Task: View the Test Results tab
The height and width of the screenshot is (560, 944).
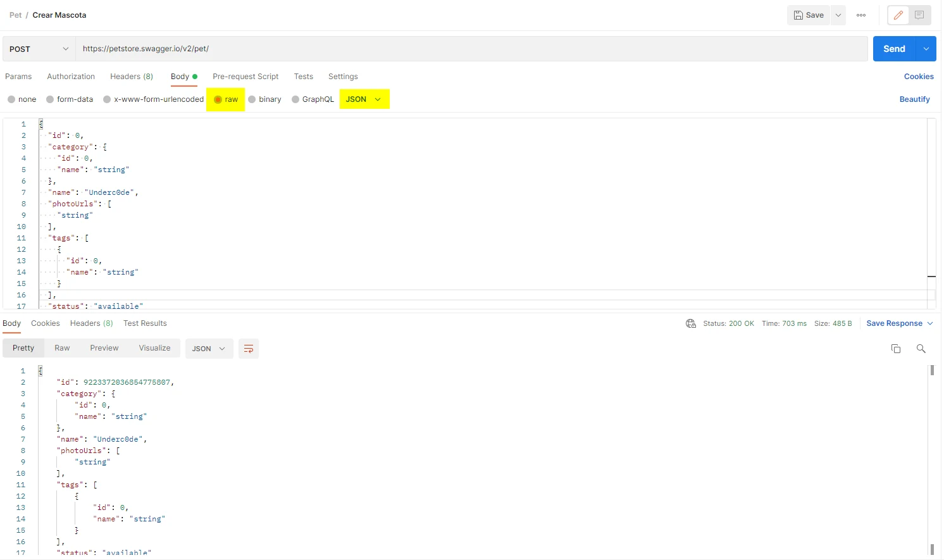Action: pyautogui.click(x=145, y=323)
